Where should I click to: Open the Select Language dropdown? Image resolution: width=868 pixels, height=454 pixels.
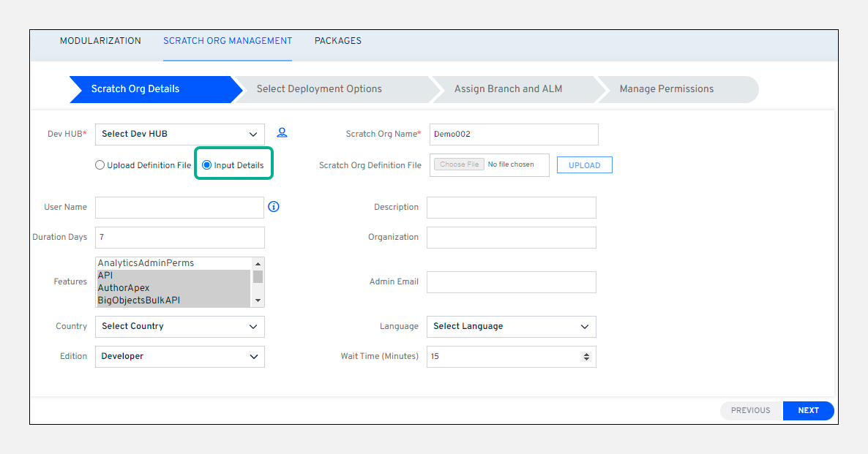point(511,326)
